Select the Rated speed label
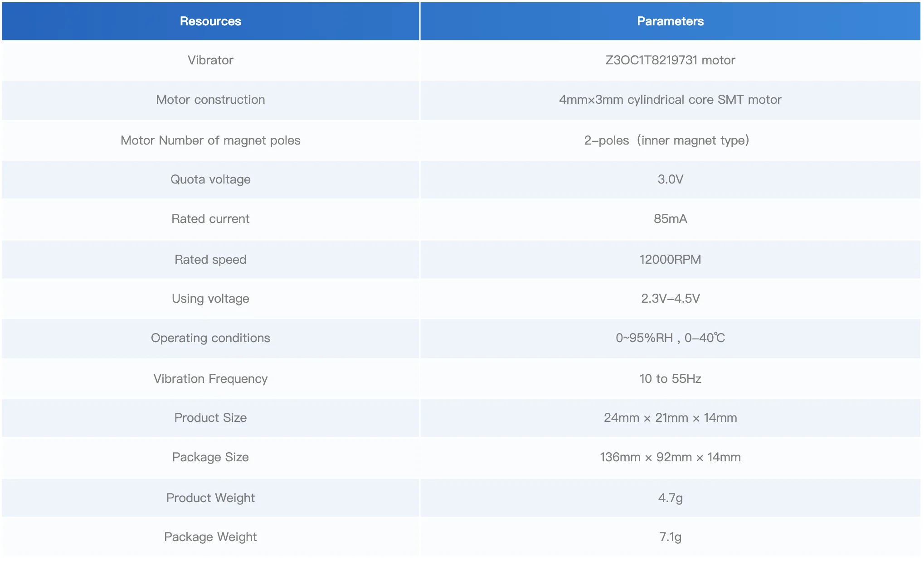The height and width of the screenshot is (561, 924). (210, 260)
